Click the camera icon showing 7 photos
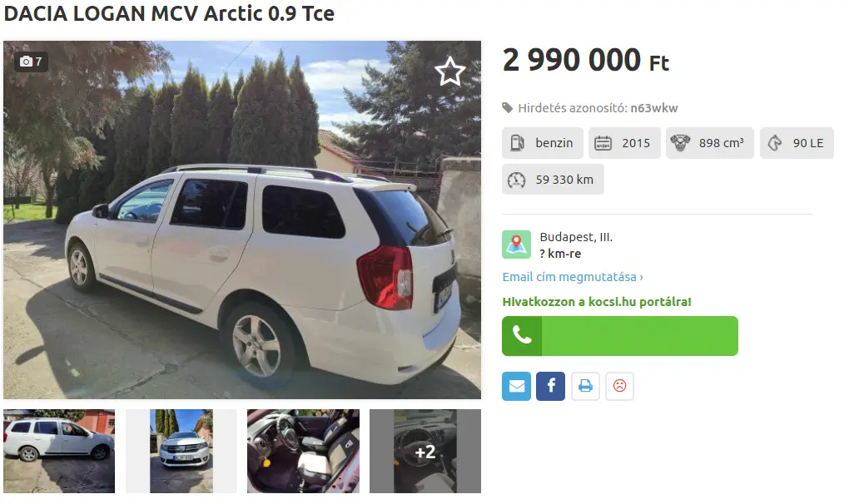This screenshot has height=504, width=849. tap(31, 62)
